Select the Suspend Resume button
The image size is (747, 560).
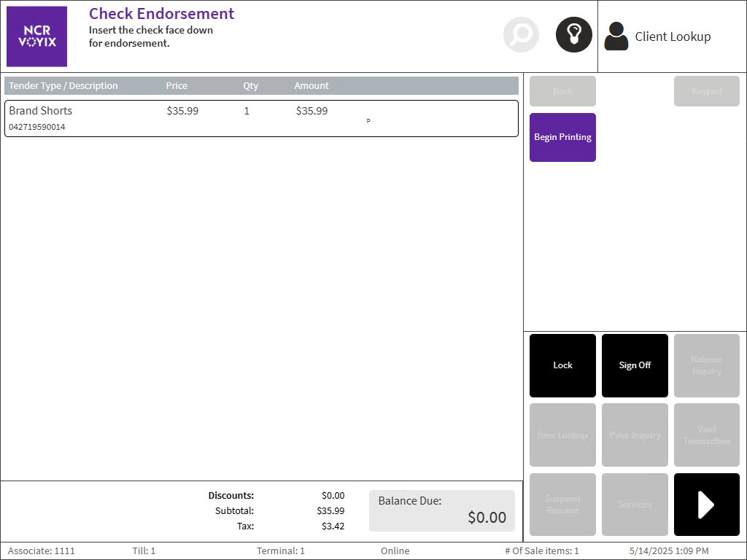(562, 505)
